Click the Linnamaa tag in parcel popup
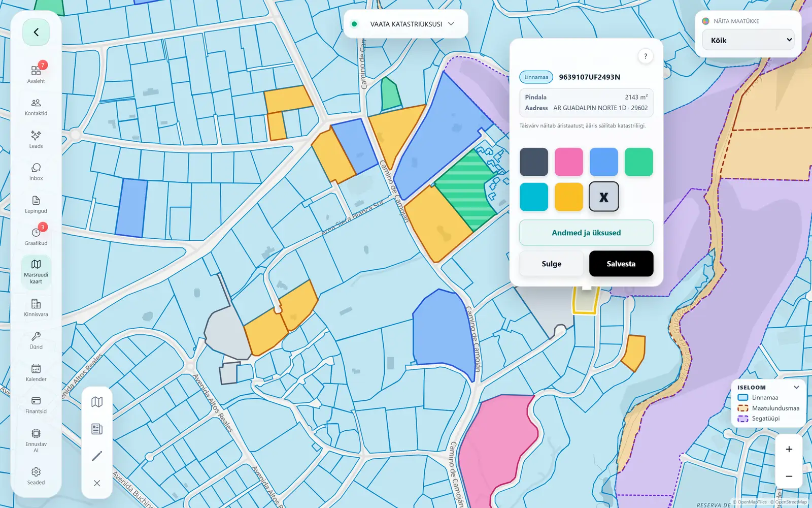This screenshot has width=812, height=508. tap(536, 77)
